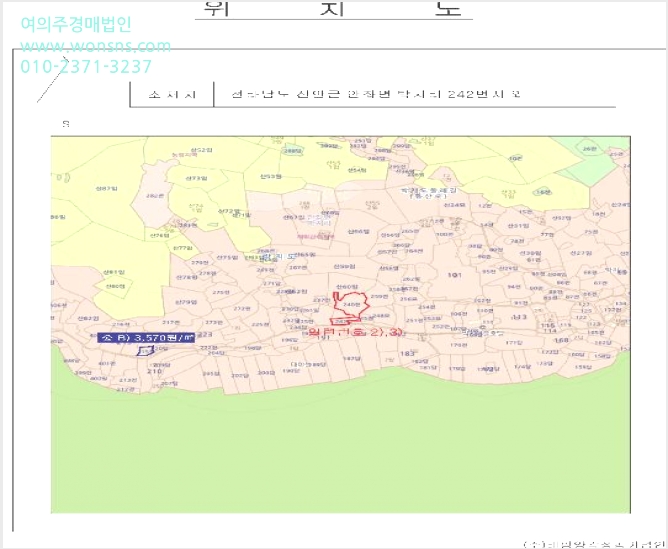Select the parcel label '산52임'
Image resolution: width=668 pixels, height=549 pixels.
coord(201,150)
